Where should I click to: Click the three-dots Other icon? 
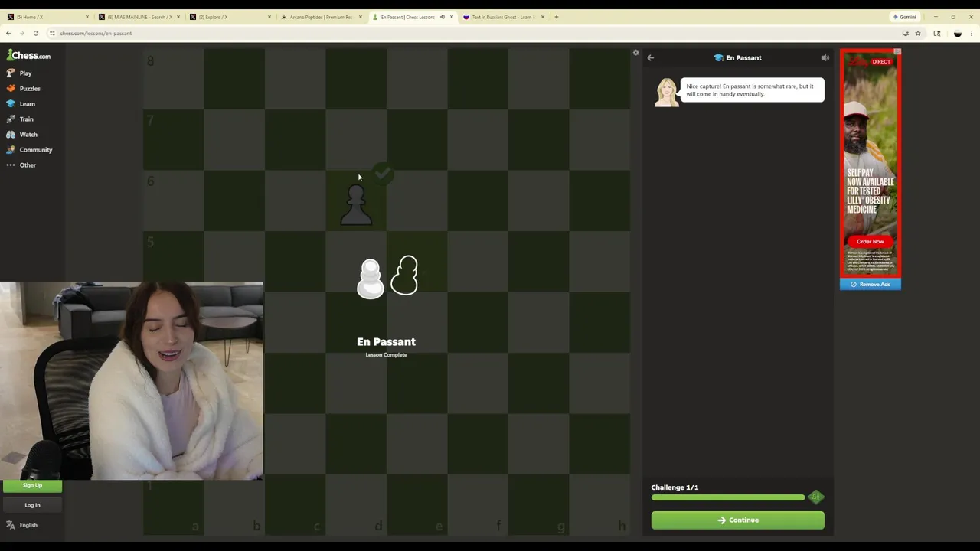tap(11, 165)
